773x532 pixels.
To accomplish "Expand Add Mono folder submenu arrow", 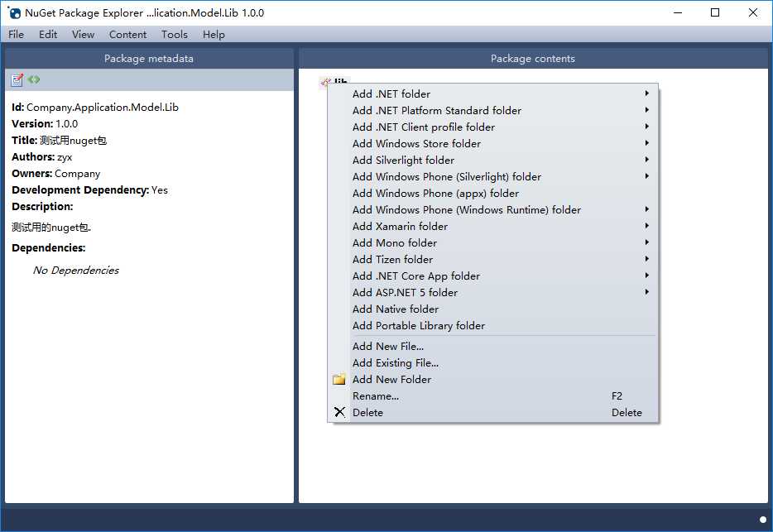I will pos(647,242).
